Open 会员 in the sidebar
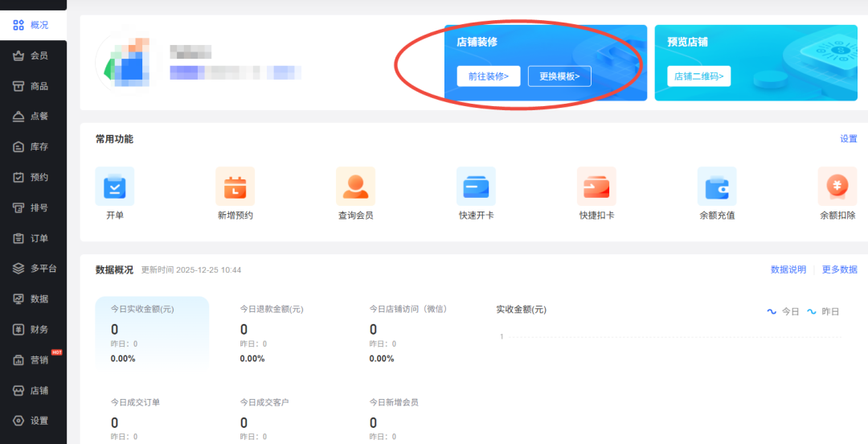 click(32, 55)
